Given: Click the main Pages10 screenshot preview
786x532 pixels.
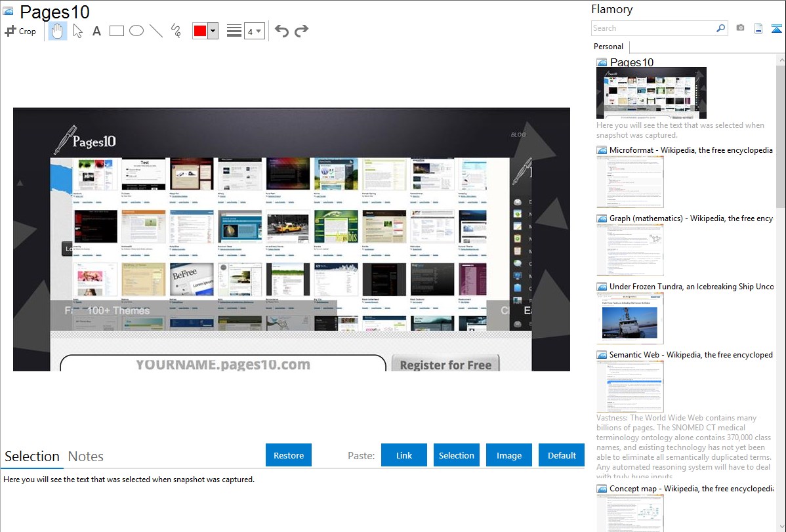Looking at the screenshot, I should point(291,239).
